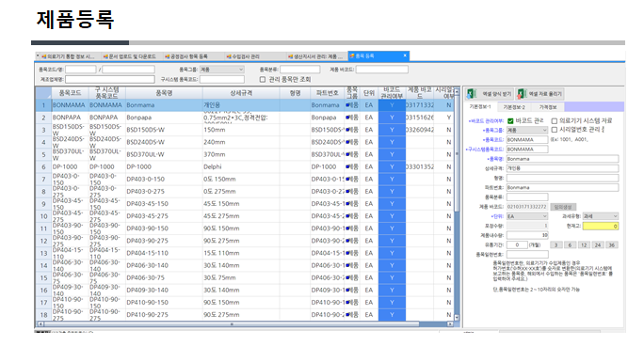
Task: Click the icon on the 공정검사 항목 등록 tab
Action: pos(168,56)
